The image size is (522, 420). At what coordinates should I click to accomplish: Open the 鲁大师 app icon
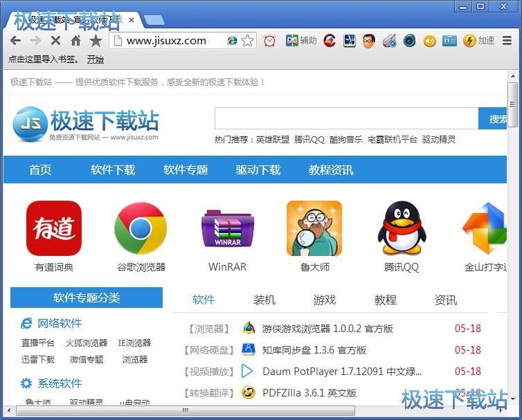(x=314, y=228)
